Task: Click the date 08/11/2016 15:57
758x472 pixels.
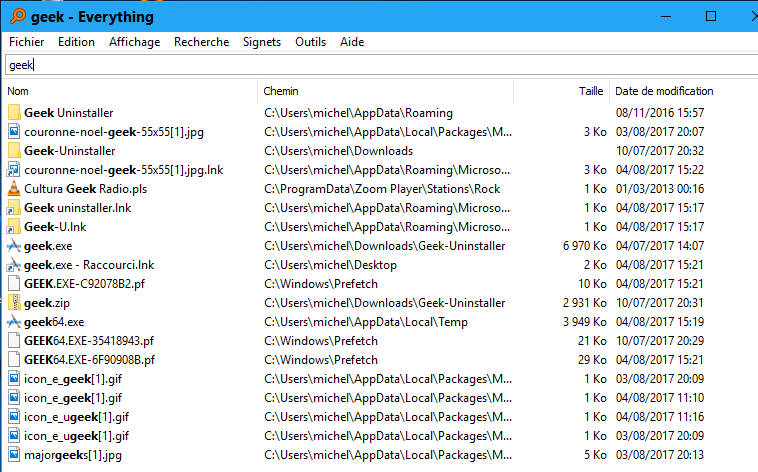Action: pos(660,113)
